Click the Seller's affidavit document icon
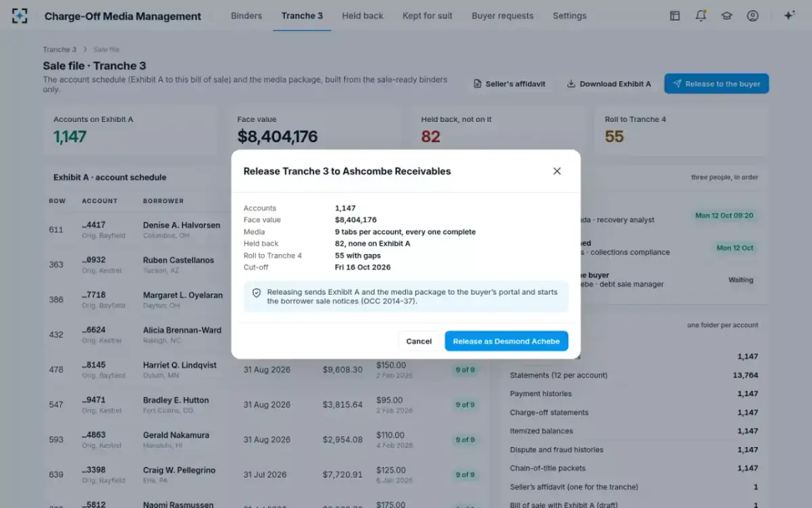 (x=477, y=84)
